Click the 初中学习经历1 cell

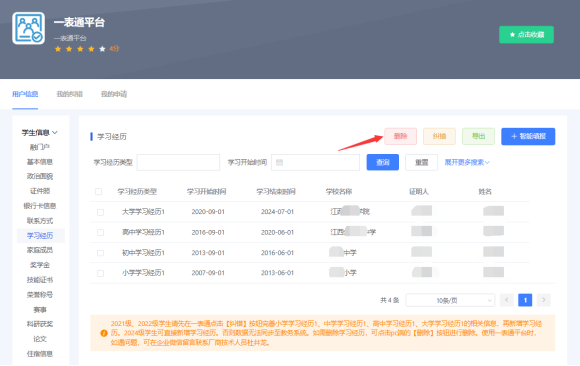click(x=143, y=253)
